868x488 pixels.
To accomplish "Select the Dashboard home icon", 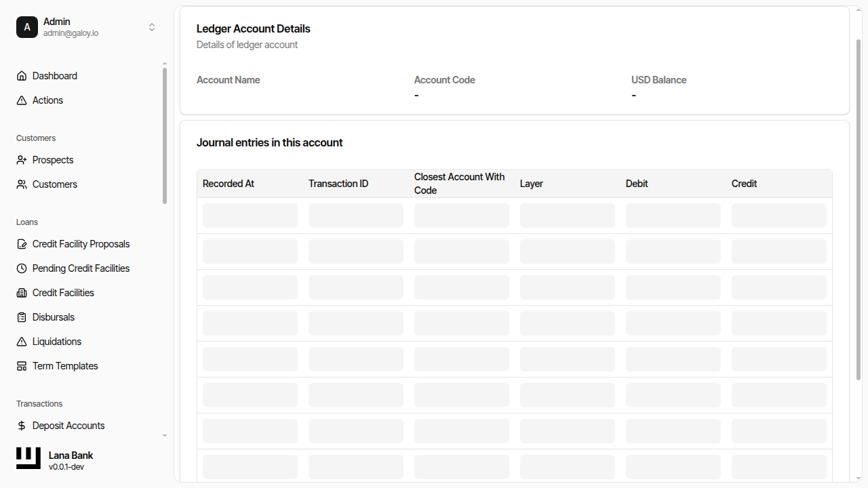I will 21,75.
